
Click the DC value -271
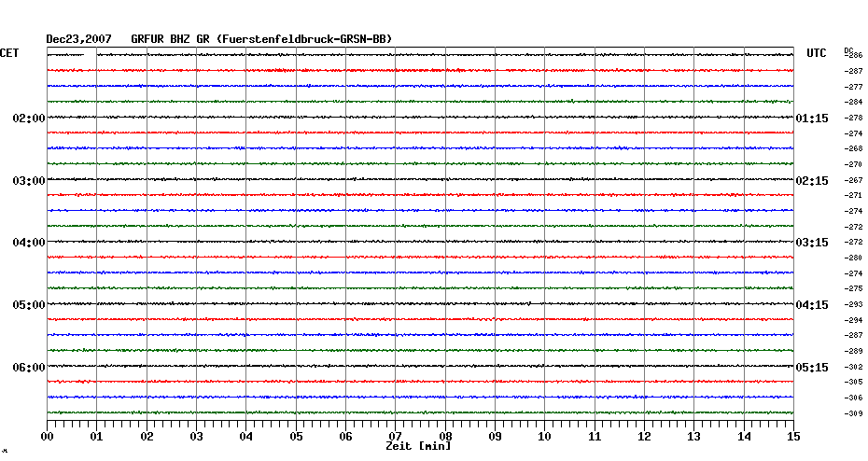(854, 195)
